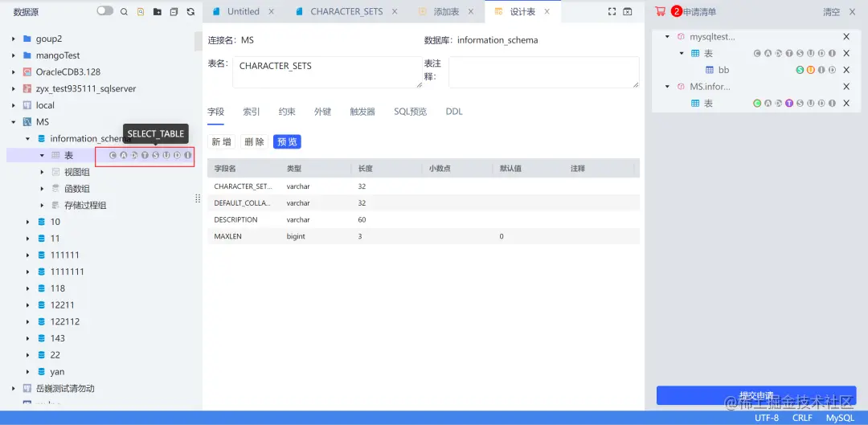Image resolution: width=868 pixels, height=425 pixels.
Task: Close the 设计表 tab
Action: click(547, 11)
